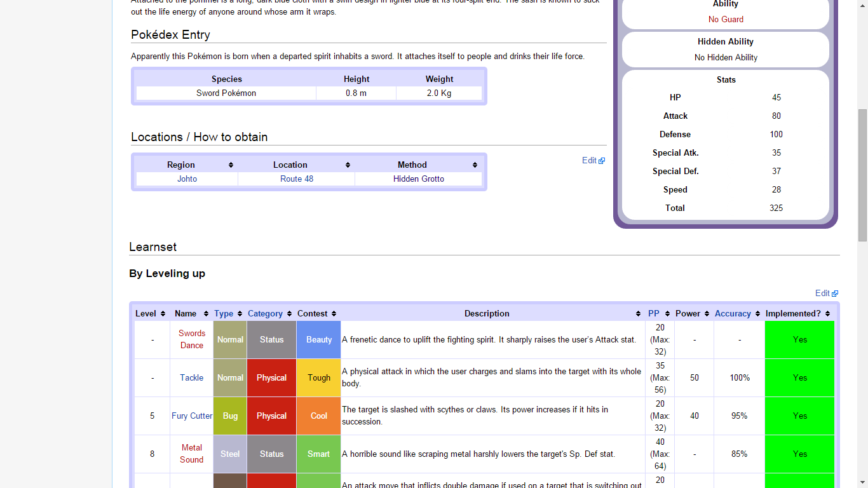The height and width of the screenshot is (488, 868).
Task: Sort the learnset by Name using its arrows
Action: pos(206,314)
